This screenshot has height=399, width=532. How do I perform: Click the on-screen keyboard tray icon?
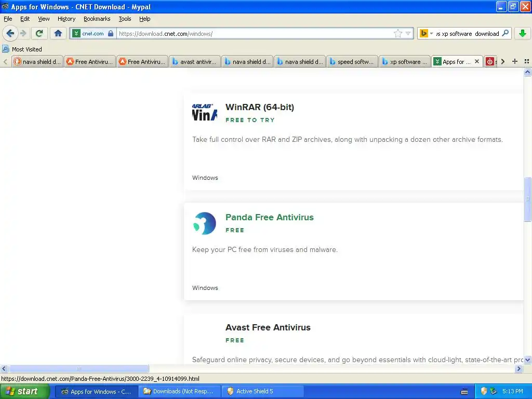tap(464, 392)
